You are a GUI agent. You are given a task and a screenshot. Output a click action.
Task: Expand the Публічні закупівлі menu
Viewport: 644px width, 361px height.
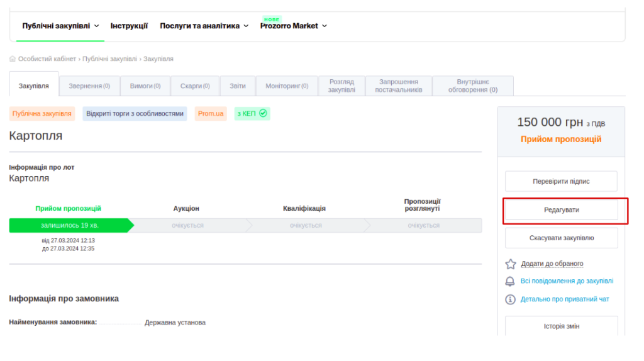coord(60,26)
